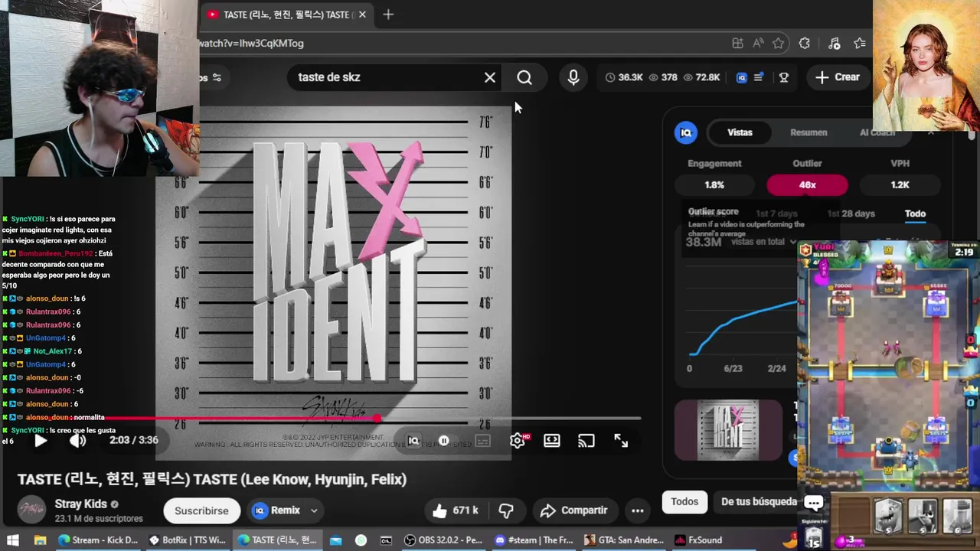Open WhatsApp icon in taskbar
This screenshot has width=980, height=551.
[x=361, y=540]
